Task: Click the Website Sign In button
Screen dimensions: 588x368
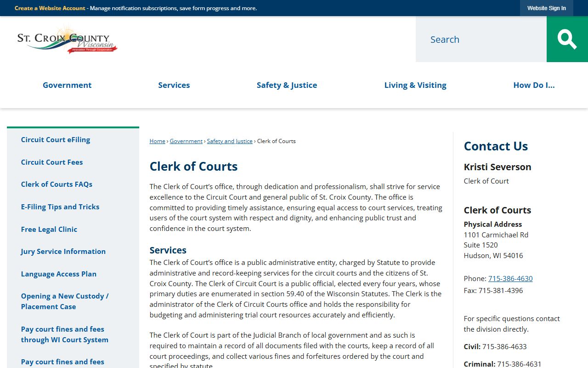Action: (546, 8)
